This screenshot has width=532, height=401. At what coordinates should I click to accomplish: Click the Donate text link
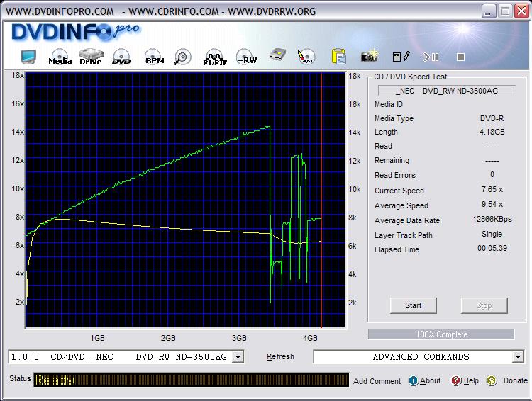click(x=516, y=380)
